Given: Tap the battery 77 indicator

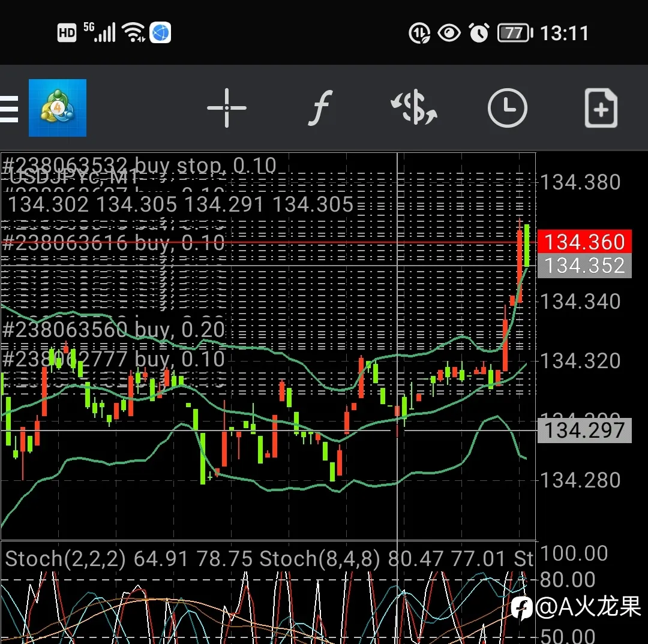Looking at the screenshot, I should click(515, 33).
